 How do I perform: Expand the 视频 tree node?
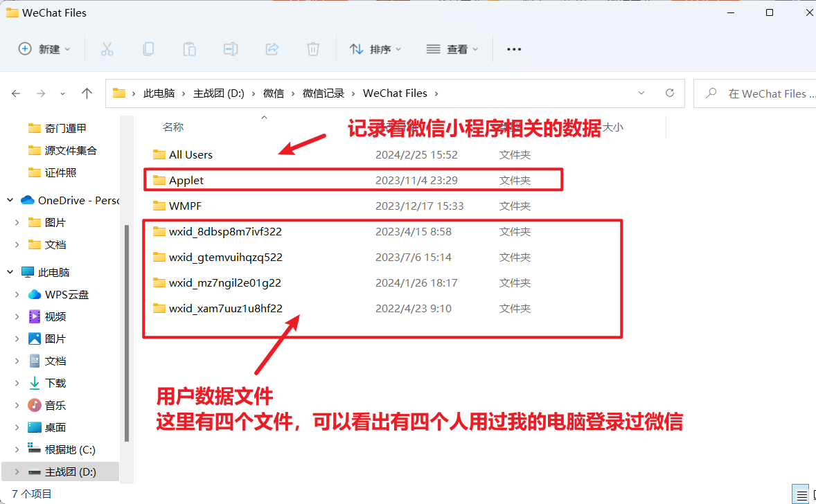pyautogui.click(x=17, y=317)
